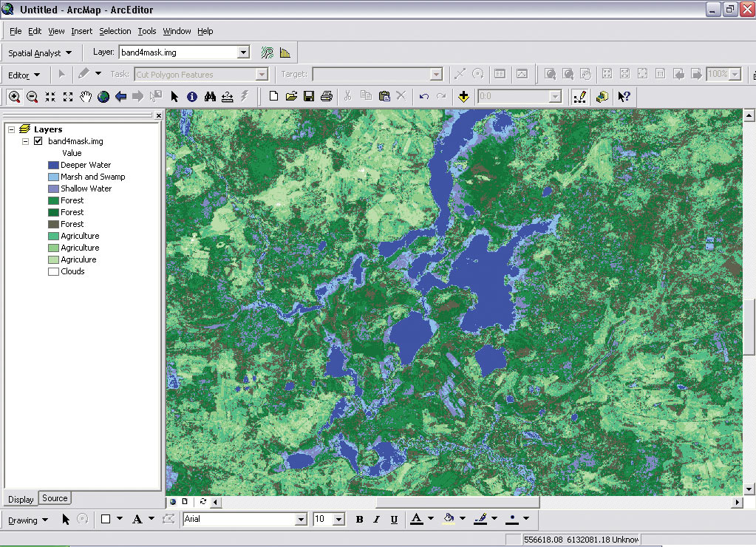Open the Selection menu
Viewport: 756px width, 547px height.
pyautogui.click(x=115, y=31)
